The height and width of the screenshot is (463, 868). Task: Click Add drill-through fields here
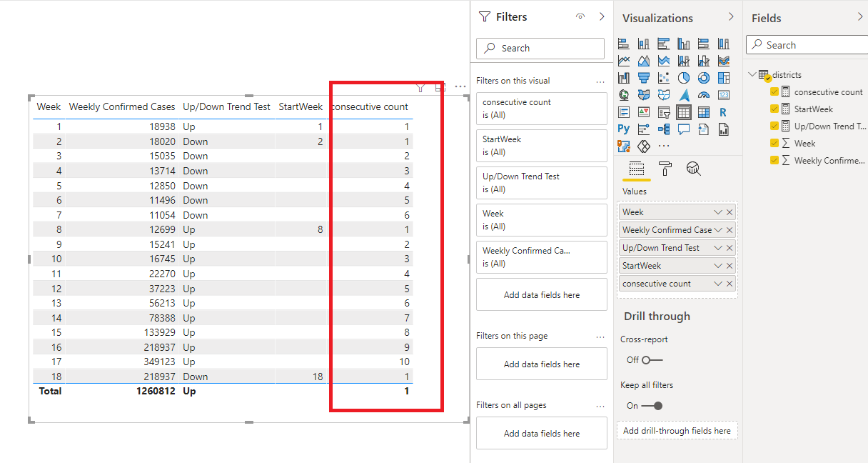[677, 431]
